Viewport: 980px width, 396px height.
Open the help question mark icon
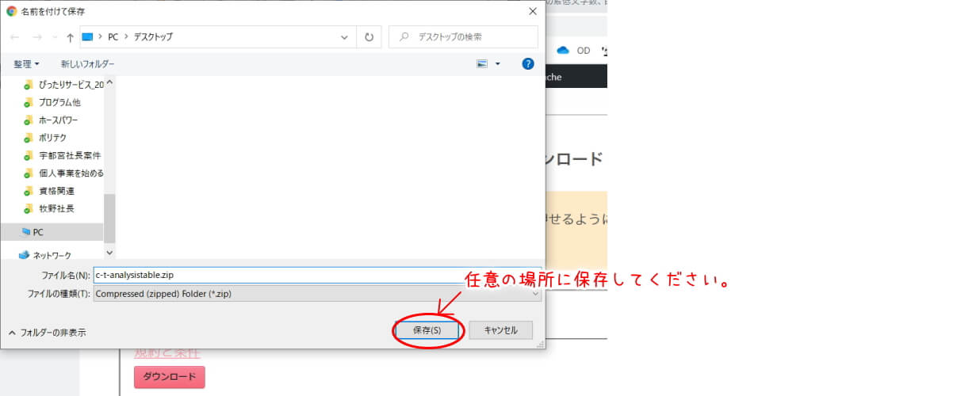pos(528,63)
